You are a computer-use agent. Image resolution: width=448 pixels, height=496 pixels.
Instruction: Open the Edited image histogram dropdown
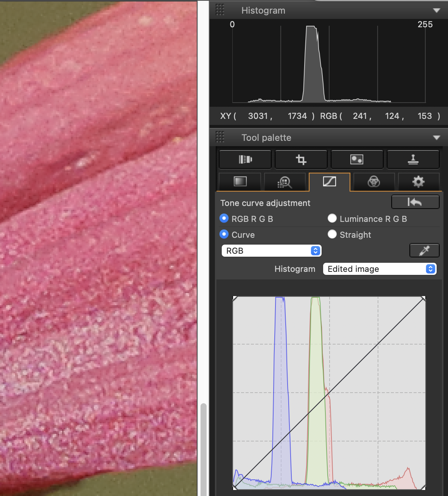[x=380, y=269]
